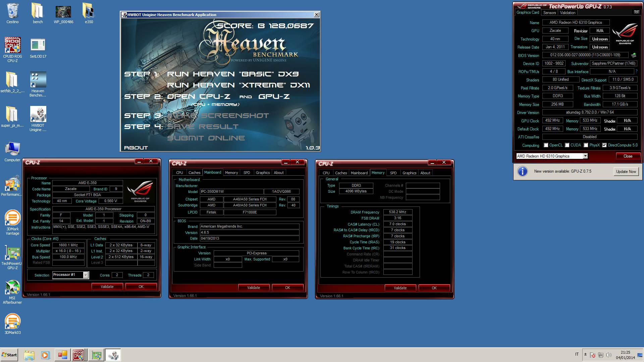Image resolution: width=644 pixels, height=362 pixels.
Task: Click the Start button
Action: pos(9,355)
